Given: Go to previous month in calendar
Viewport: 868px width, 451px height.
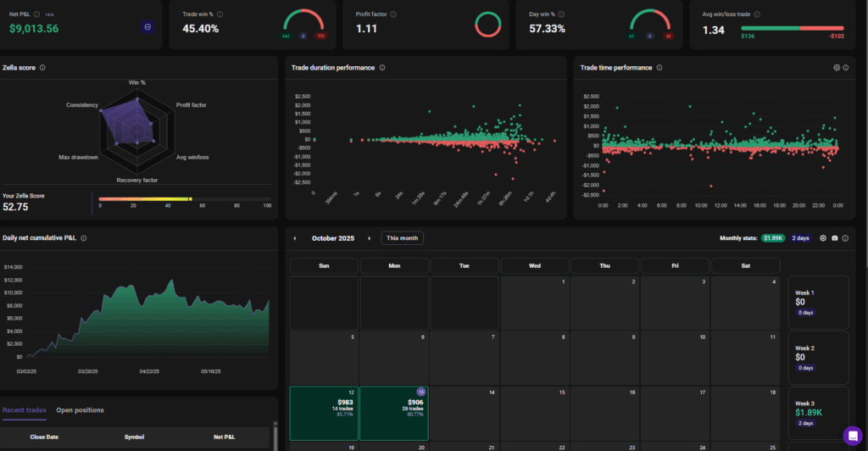Looking at the screenshot, I should pyautogui.click(x=295, y=238).
